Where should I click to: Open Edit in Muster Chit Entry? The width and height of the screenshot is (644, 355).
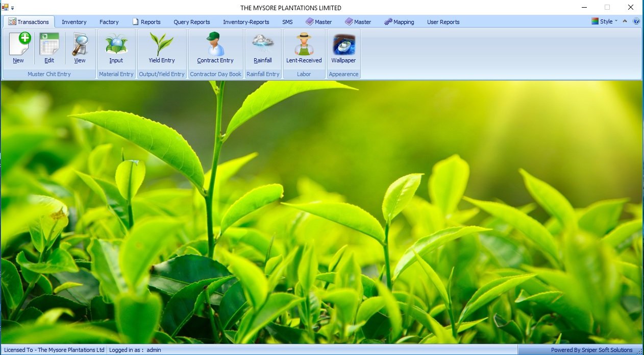click(49, 48)
